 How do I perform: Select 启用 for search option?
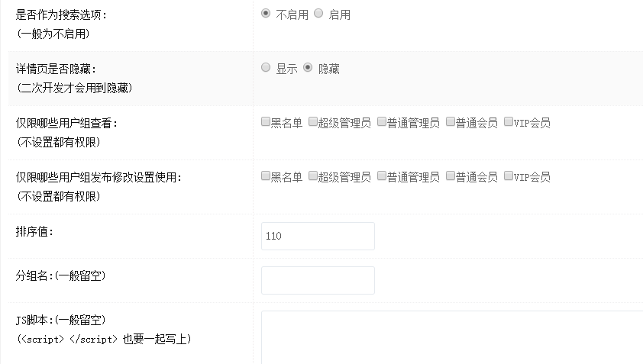(x=319, y=14)
